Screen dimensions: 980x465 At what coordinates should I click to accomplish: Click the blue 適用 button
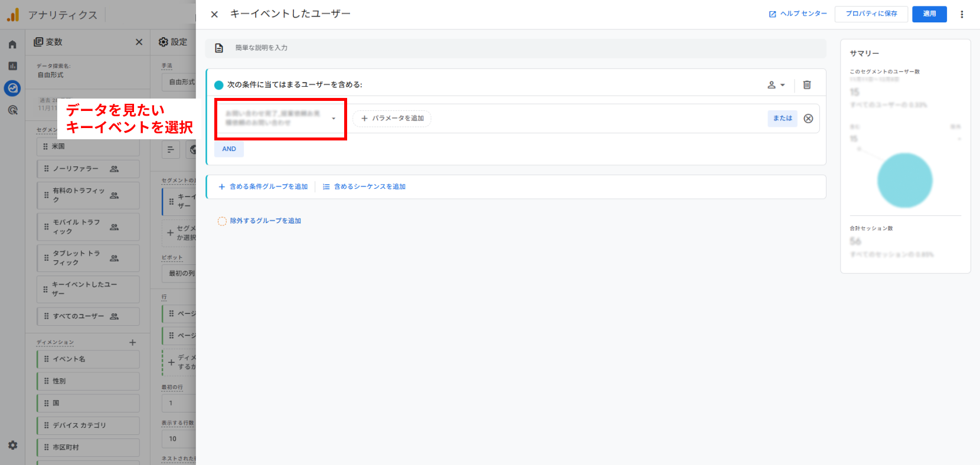click(929, 14)
